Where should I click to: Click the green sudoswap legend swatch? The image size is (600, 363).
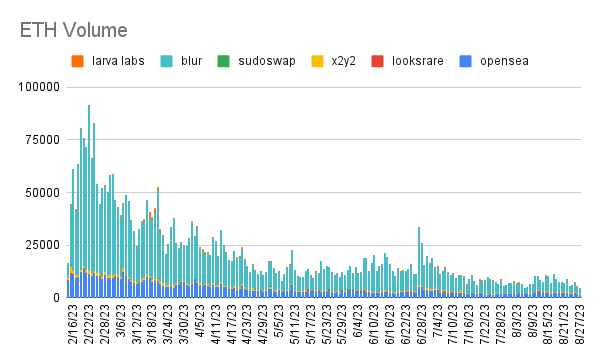coord(223,61)
